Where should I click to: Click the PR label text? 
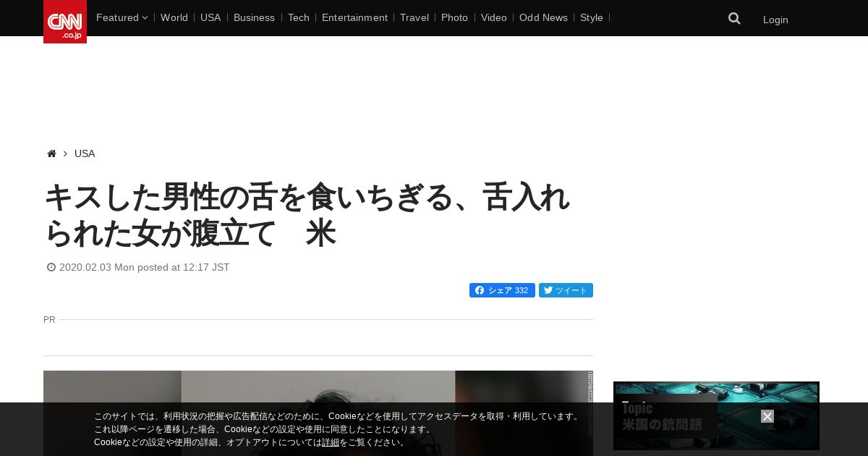tap(49, 319)
